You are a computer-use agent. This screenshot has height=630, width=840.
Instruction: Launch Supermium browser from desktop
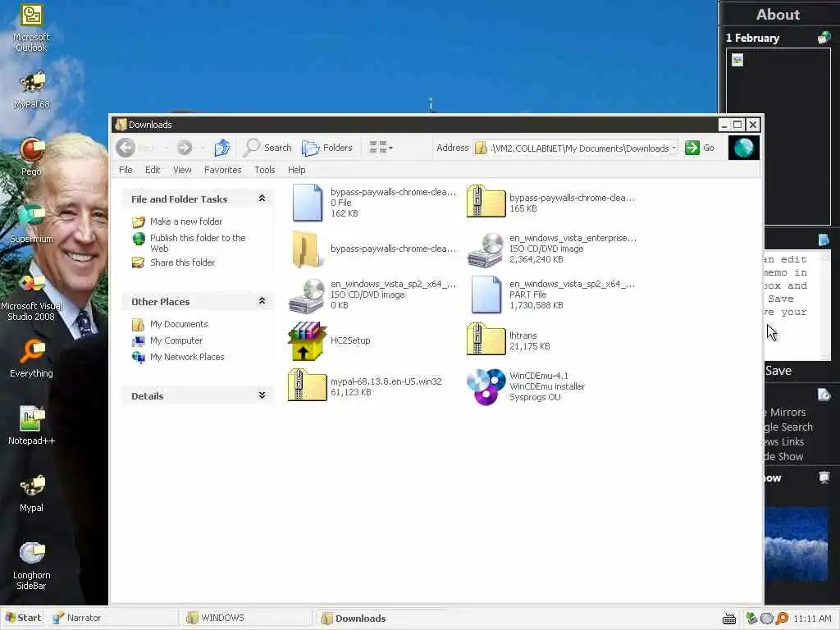(32, 223)
